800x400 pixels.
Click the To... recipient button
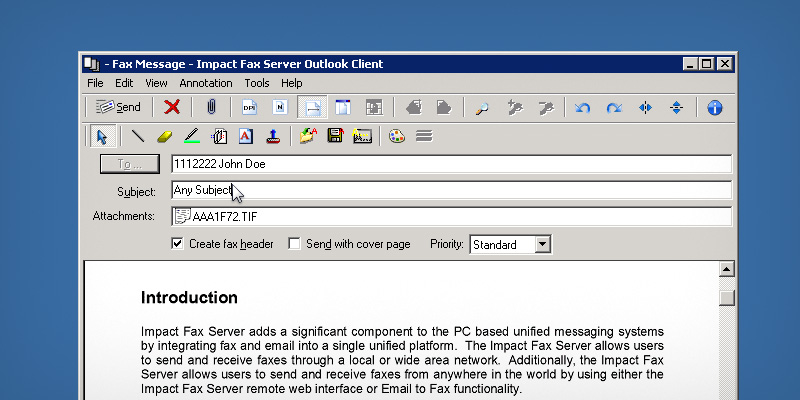coord(131,164)
